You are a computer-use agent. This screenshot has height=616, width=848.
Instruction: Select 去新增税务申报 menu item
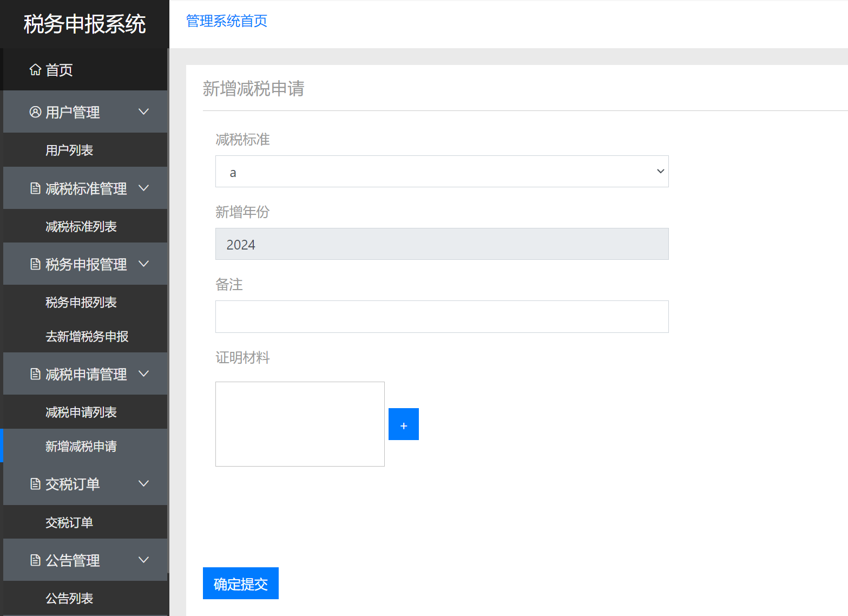[x=85, y=336]
